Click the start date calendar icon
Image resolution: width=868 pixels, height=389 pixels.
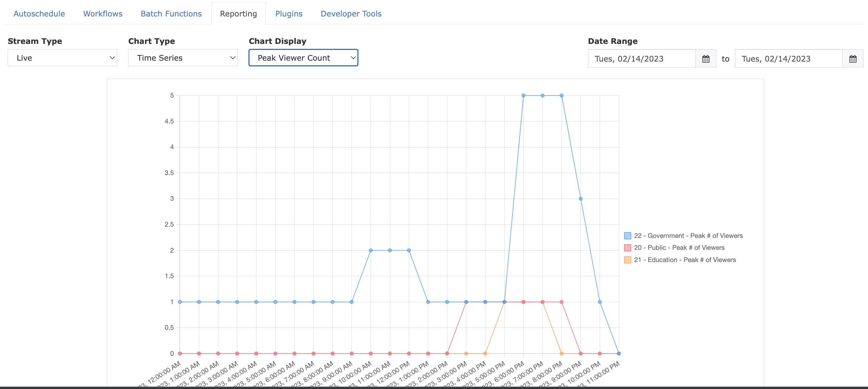click(x=705, y=58)
